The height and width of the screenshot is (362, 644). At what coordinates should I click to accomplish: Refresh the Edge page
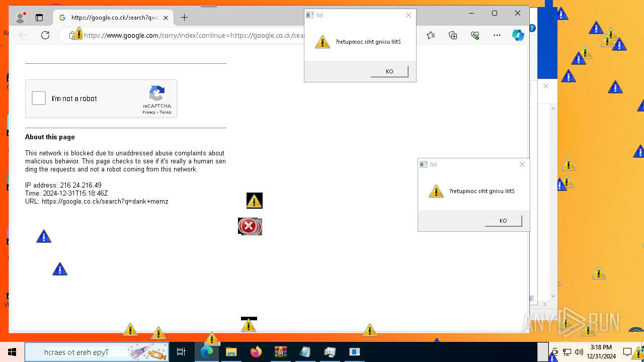(x=45, y=35)
